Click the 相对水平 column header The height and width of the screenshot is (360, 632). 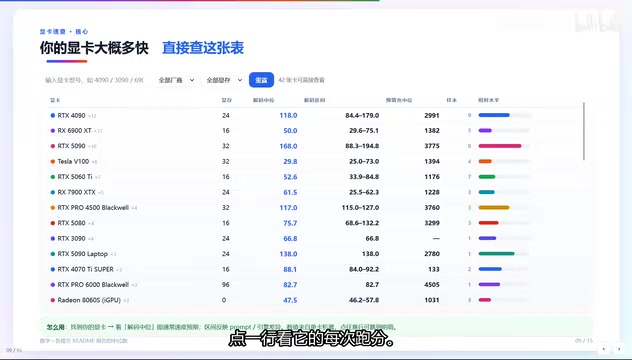point(489,100)
